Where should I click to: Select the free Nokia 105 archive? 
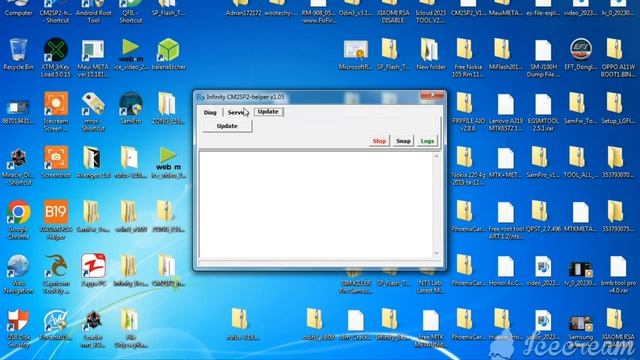(468, 58)
